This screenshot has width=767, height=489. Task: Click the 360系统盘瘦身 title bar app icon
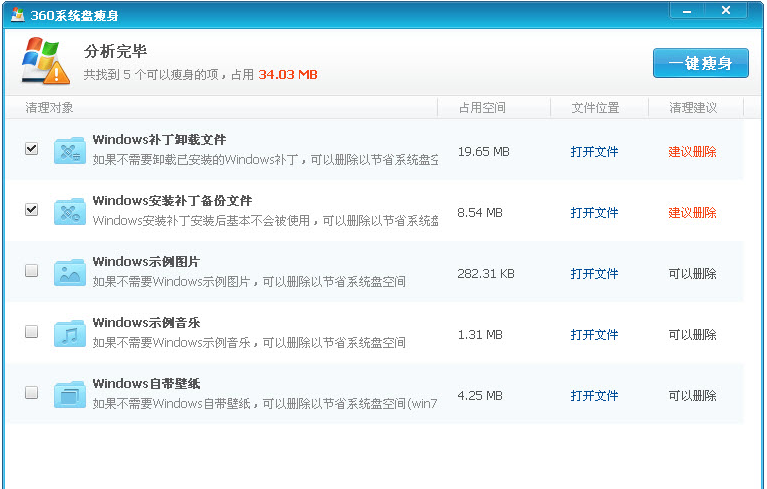[18, 15]
